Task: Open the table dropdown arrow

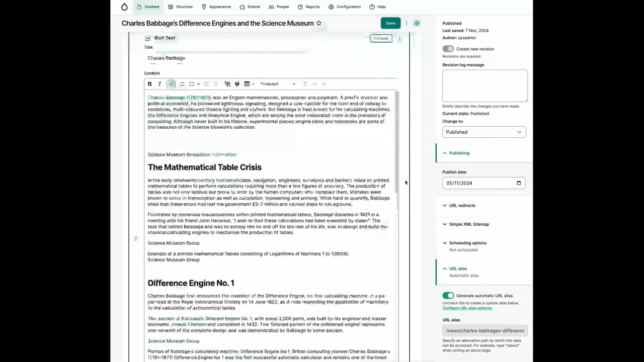Action: click(253, 84)
